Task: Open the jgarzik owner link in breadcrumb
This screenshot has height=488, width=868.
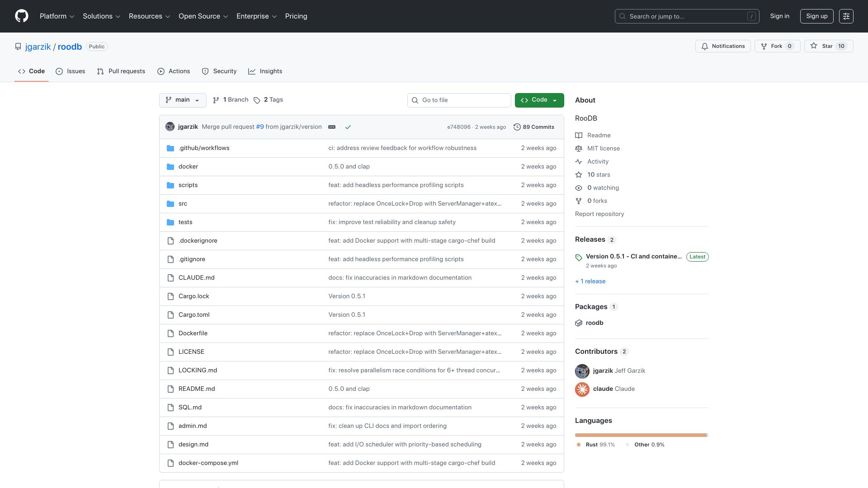Action: point(38,47)
